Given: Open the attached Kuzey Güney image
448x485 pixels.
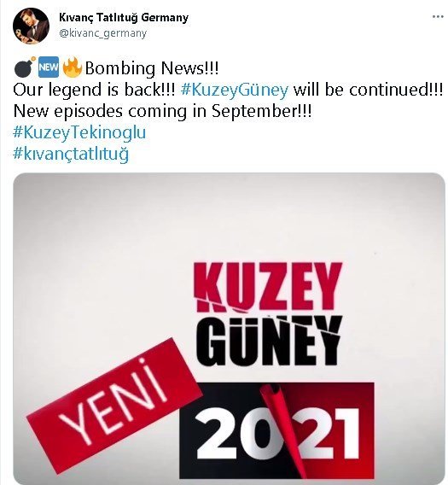Looking at the screenshot, I should (229, 329).
